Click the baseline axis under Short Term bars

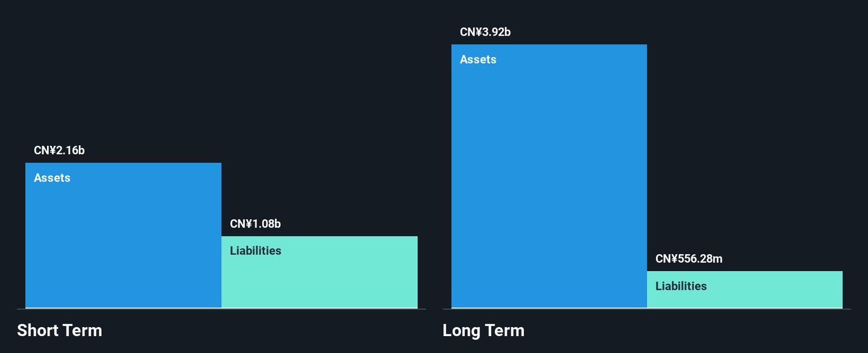point(221,309)
